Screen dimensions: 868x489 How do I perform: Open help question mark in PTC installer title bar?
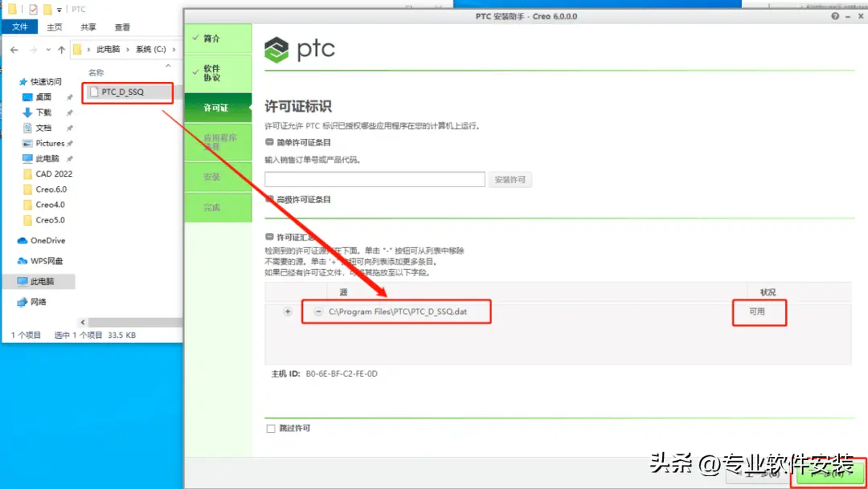click(x=835, y=16)
